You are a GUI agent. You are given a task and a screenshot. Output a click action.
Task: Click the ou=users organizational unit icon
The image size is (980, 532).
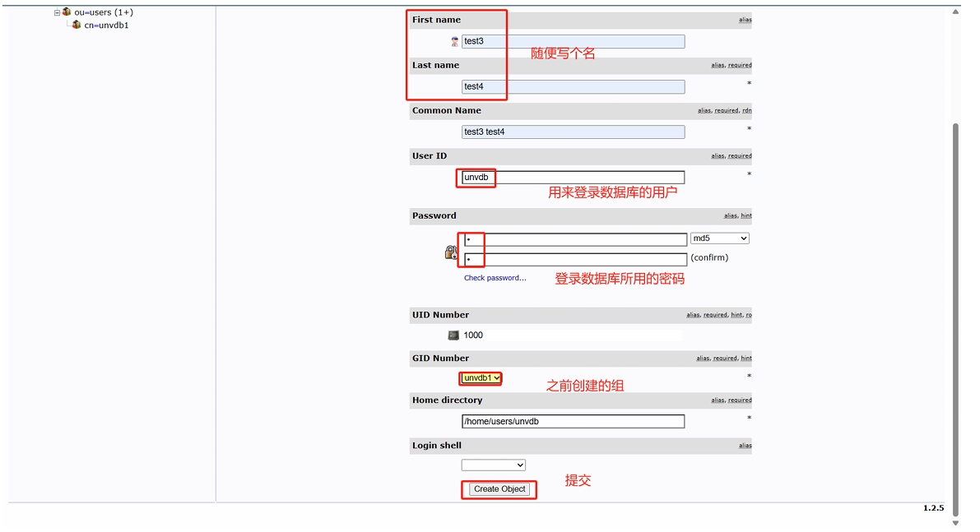click(x=67, y=12)
